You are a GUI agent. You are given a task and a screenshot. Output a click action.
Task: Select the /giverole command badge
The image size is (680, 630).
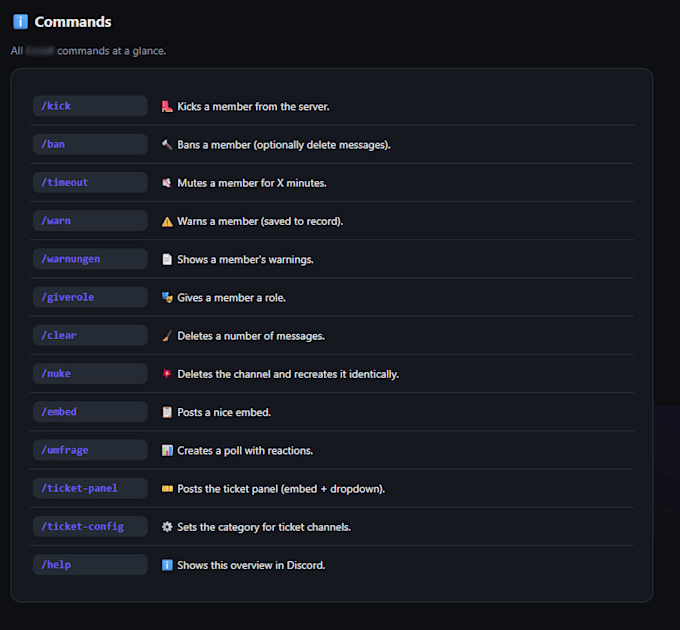click(x=90, y=297)
